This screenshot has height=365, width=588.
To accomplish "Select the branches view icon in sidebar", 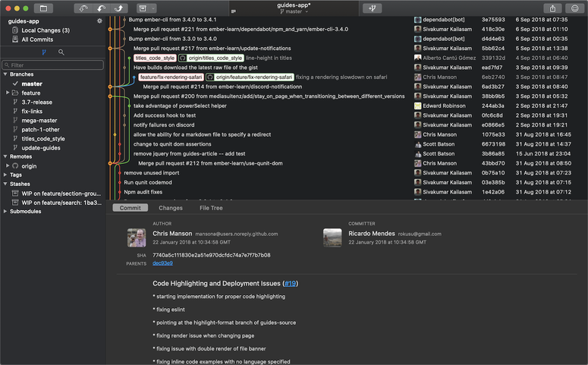I will (x=44, y=52).
